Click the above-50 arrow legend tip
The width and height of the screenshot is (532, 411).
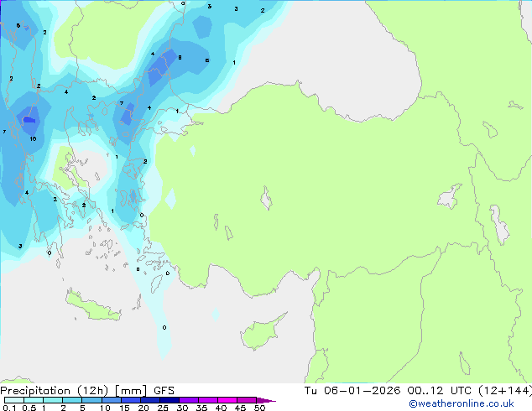266,400
